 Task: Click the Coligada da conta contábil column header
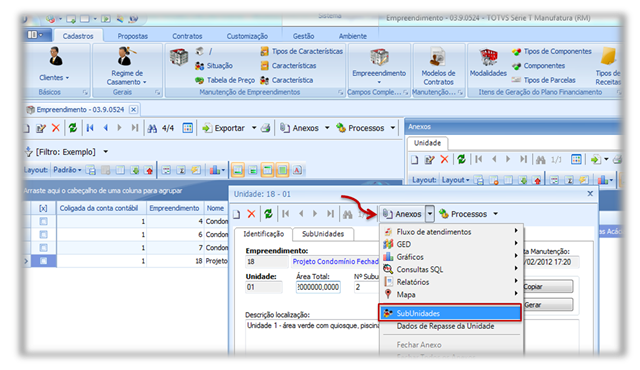(99, 208)
